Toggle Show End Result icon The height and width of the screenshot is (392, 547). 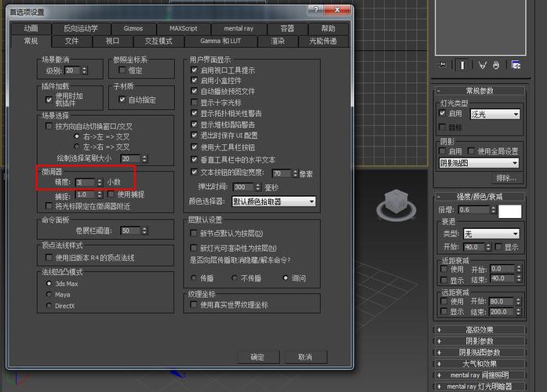[462, 65]
